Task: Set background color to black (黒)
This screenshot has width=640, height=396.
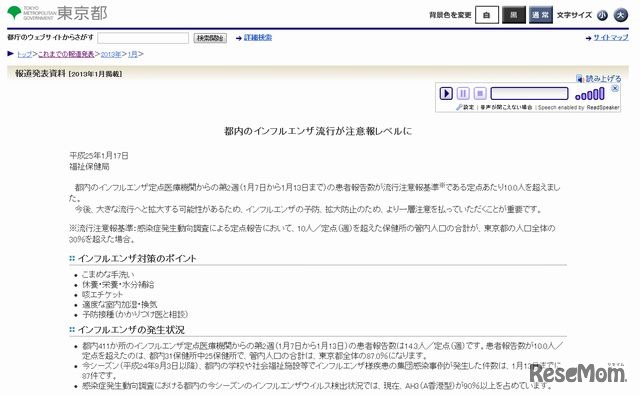Action: [x=513, y=15]
